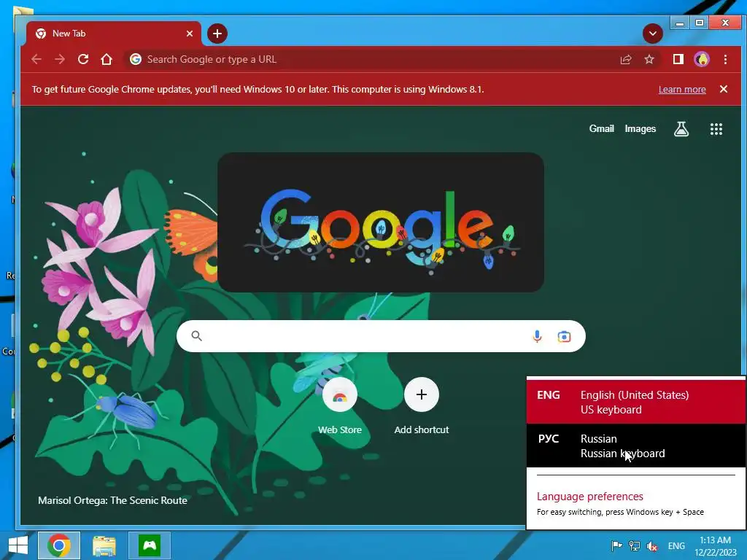The image size is (747, 560).
Task: Open the tab search dropdown arrow
Action: [x=653, y=34]
